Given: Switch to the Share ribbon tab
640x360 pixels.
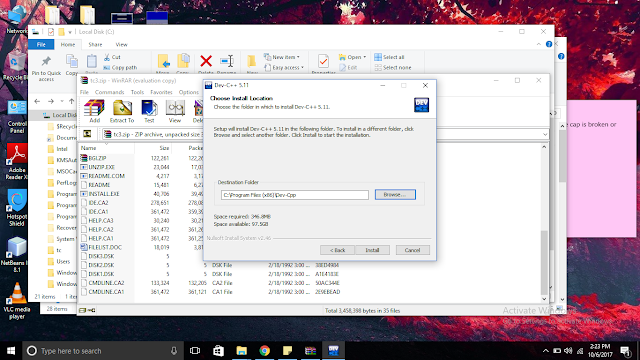Looking at the screenshot, I should coord(95,44).
